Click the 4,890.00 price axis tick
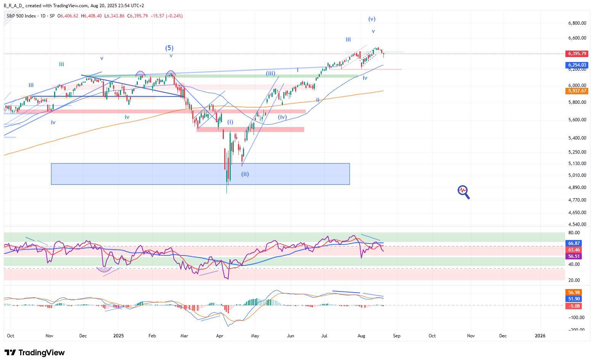This screenshot has width=594, height=364. click(x=577, y=188)
